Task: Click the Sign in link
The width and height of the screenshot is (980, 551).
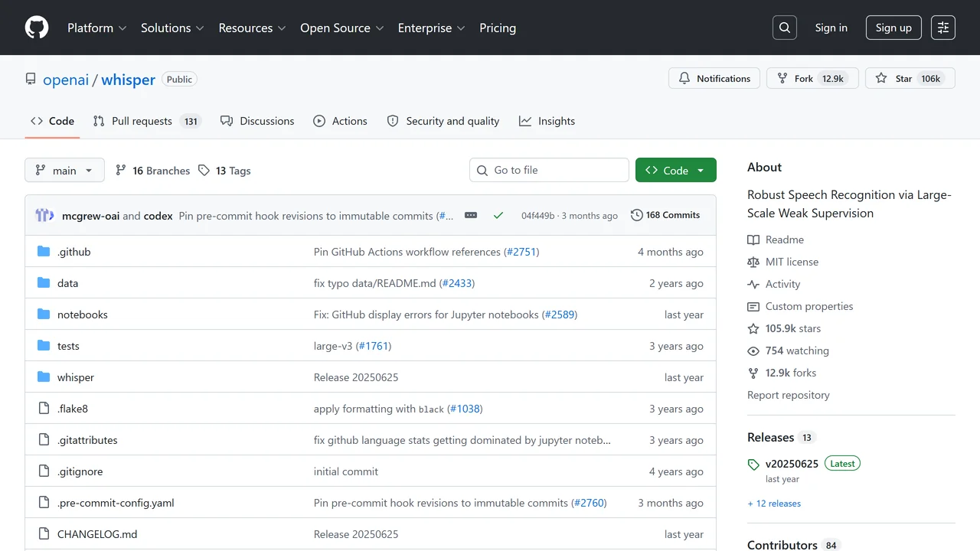Action: coord(831,28)
